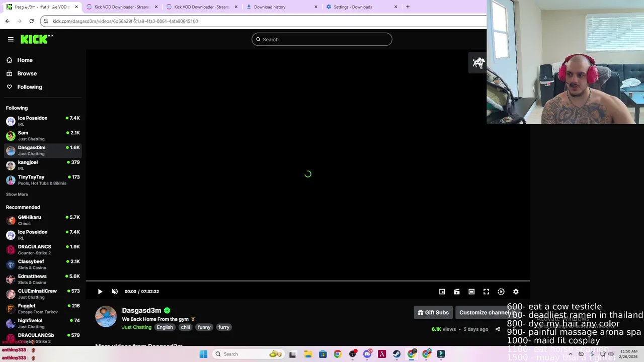Screen dimensions: 644x362
Task: Open a new browser tab
Action: click(408, 7)
